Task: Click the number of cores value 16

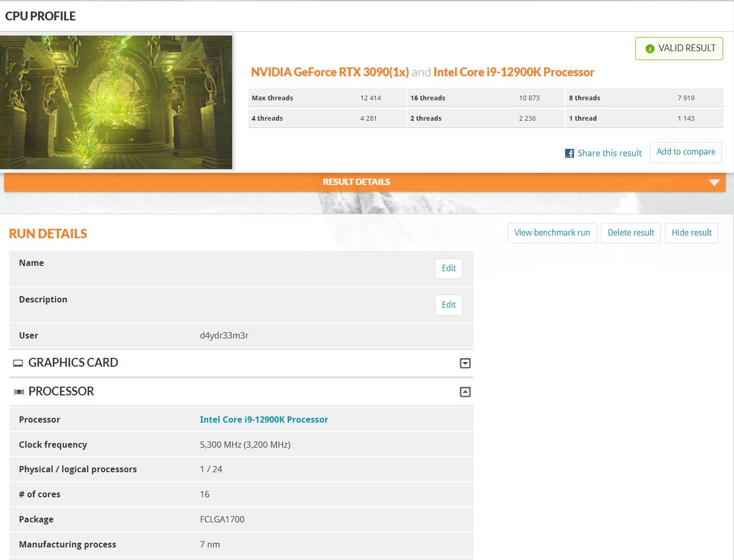Action: [204, 494]
